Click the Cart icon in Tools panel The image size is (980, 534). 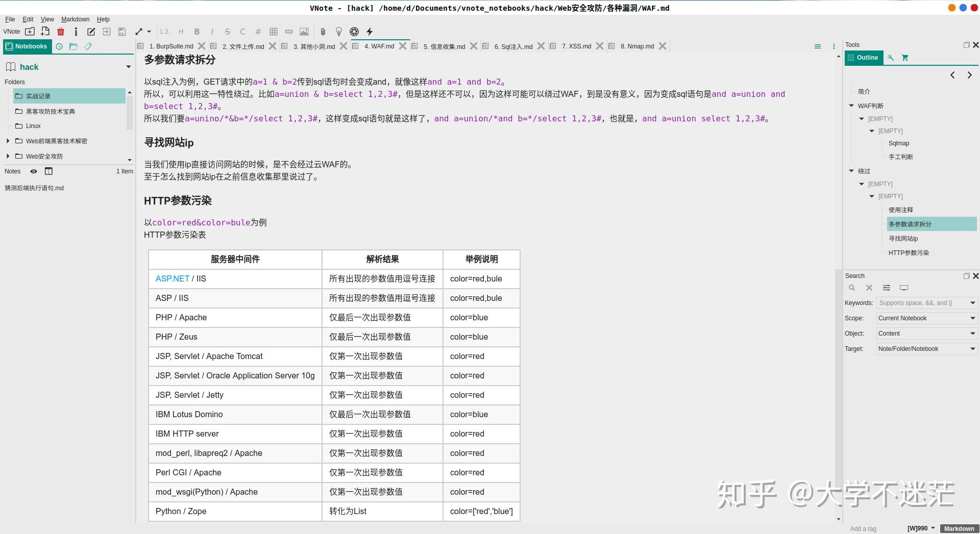pos(905,58)
